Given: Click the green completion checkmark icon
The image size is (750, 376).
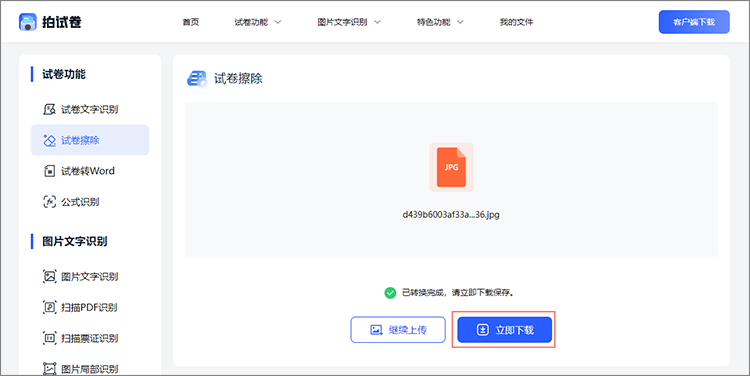Looking at the screenshot, I should click(x=390, y=292).
